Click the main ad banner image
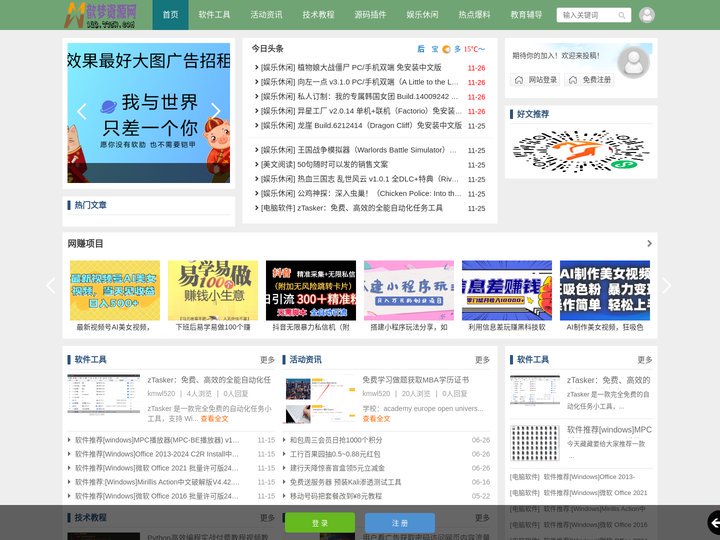Viewport: 720px width, 540px height. [149, 113]
